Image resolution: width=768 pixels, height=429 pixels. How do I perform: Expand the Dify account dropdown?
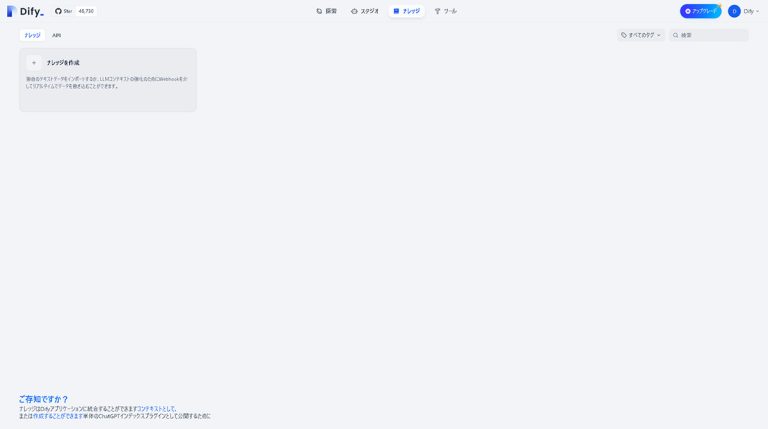744,11
